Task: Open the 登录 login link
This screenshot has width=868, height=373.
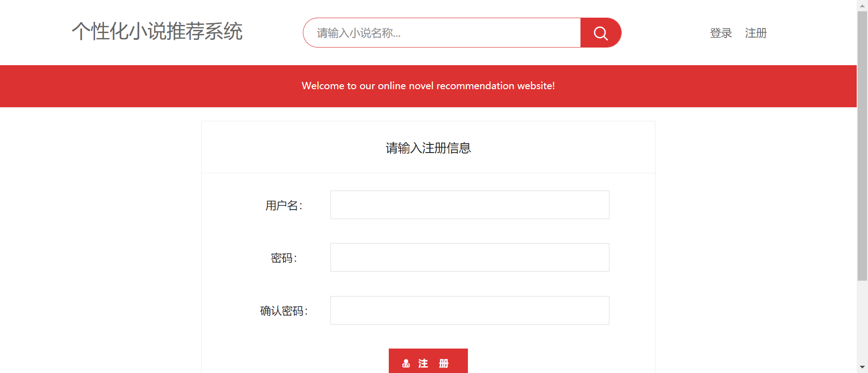Action: [721, 33]
